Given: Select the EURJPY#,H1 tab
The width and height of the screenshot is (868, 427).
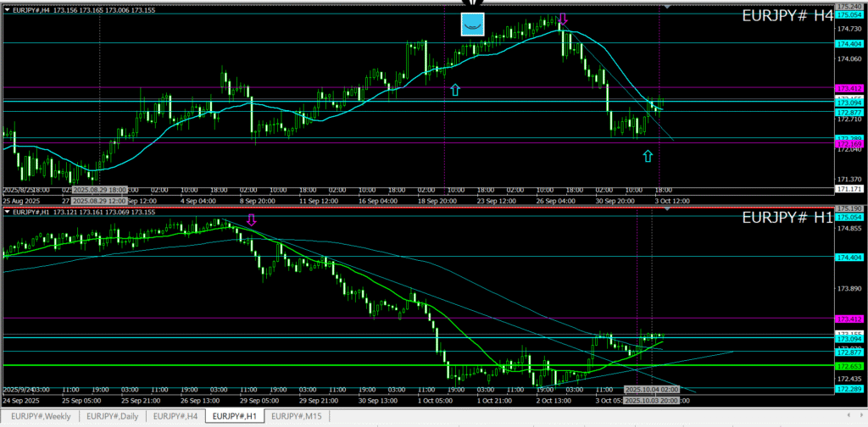Looking at the screenshot, I should click(235, 416).
